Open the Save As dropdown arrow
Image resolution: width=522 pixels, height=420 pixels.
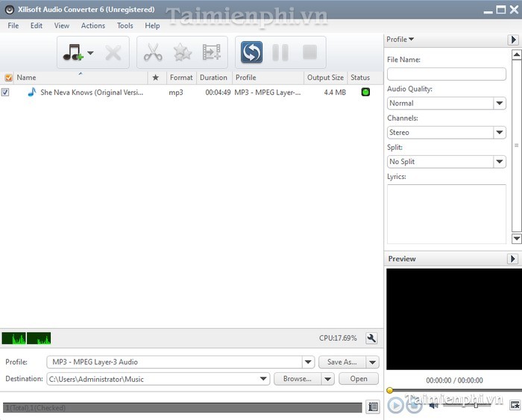tap(373, 362)
